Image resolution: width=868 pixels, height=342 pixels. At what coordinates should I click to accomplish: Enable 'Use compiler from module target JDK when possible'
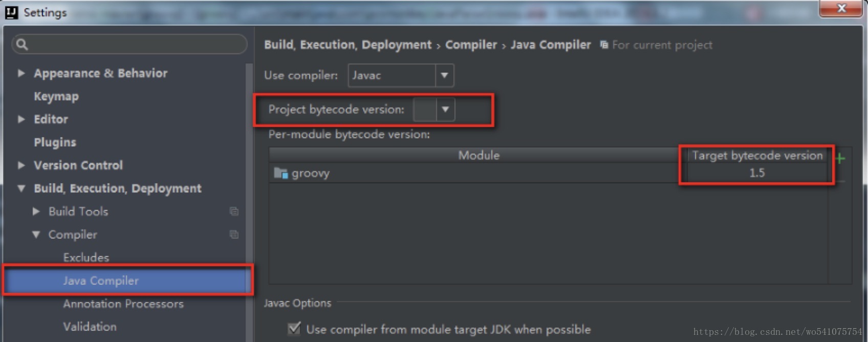[294, 329]
